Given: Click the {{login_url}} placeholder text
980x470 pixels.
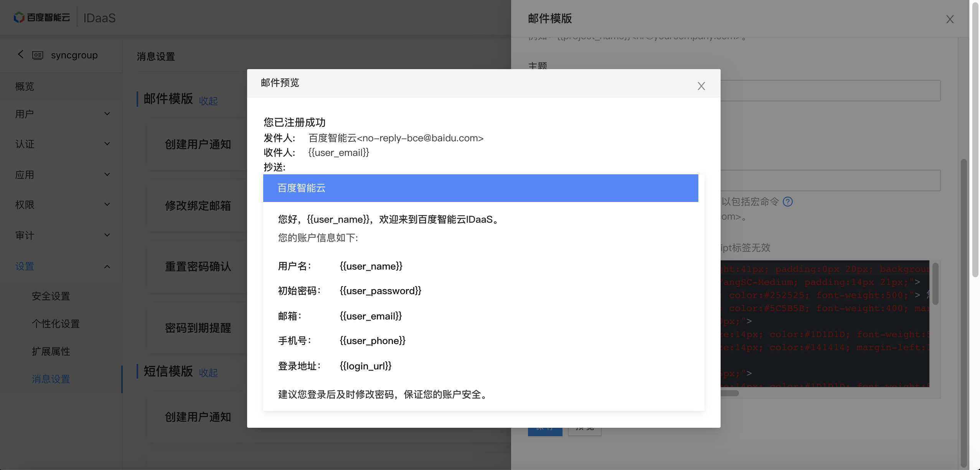Looking at the screenshot, I should 365,366.
